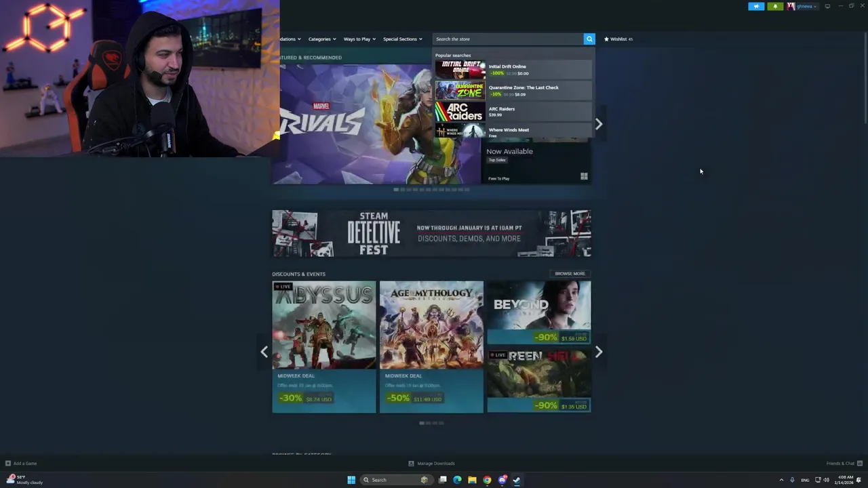The width and height of the screenshot is (868, 488).
Task: Click the Manage Downloads icon
Action: [x=411, y=464]
